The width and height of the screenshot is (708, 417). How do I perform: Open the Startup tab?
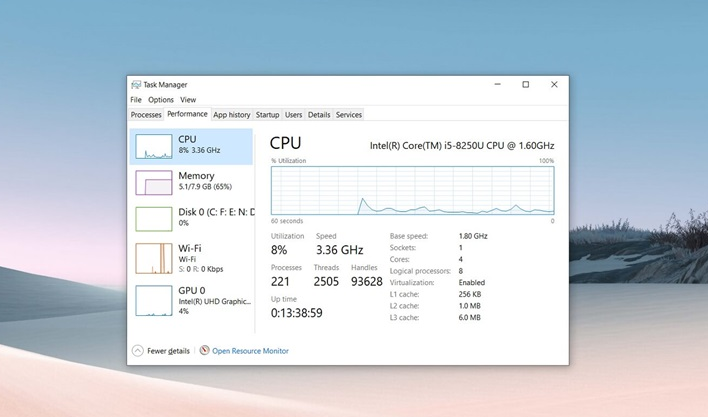click(x=267, y=115)
